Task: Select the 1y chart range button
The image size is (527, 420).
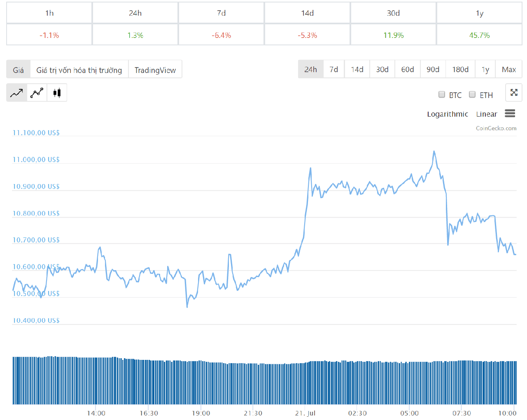Action: point(485,69)
